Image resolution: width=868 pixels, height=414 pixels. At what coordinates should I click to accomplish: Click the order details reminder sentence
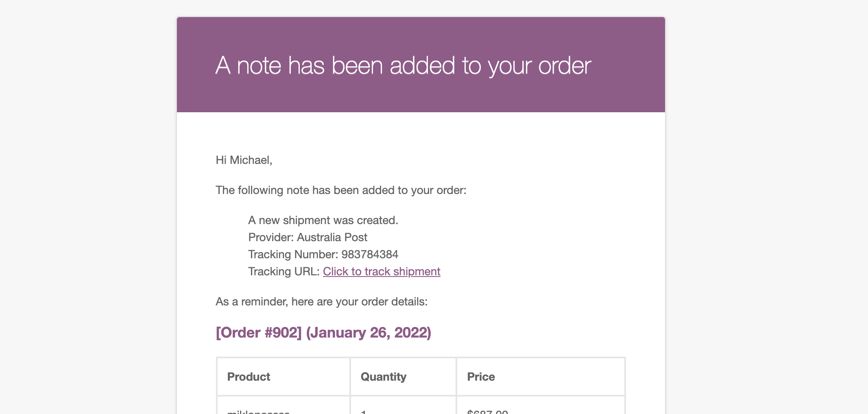click(321, 301)
